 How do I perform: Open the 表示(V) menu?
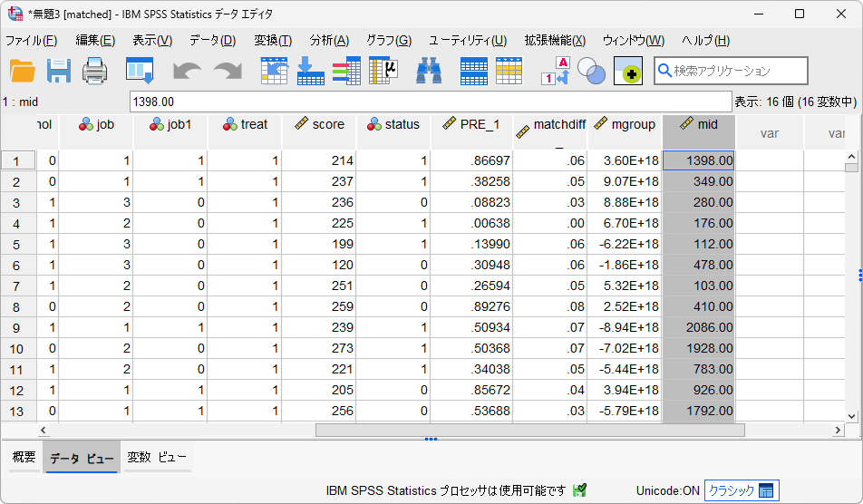[152, 41]
